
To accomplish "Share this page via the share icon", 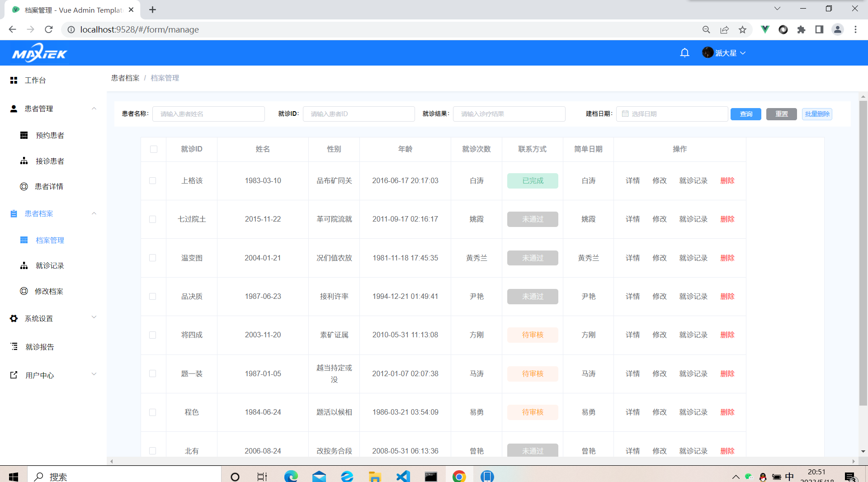I will point(724,29).
